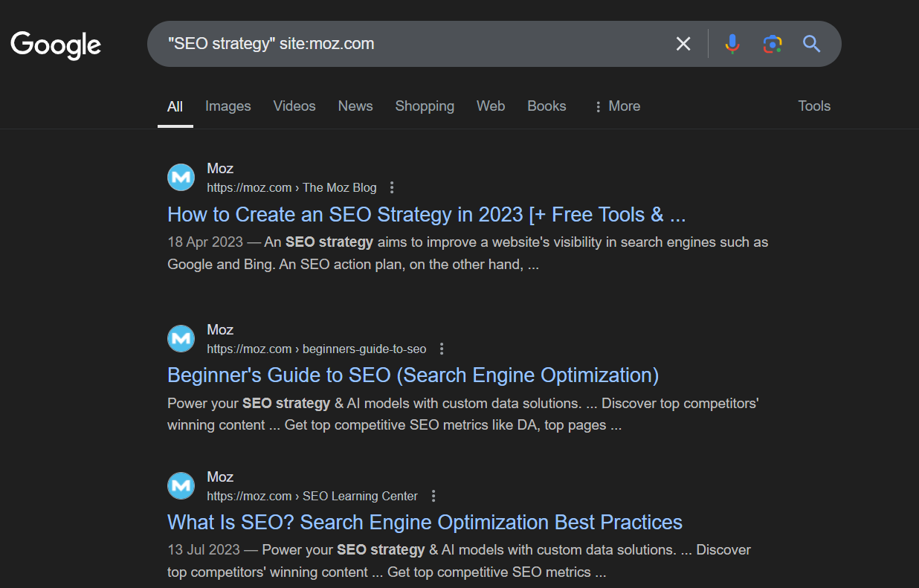The height and width of the screenshot is (588, 919).
Task: Select the All results tab
Action: (175, 106)
